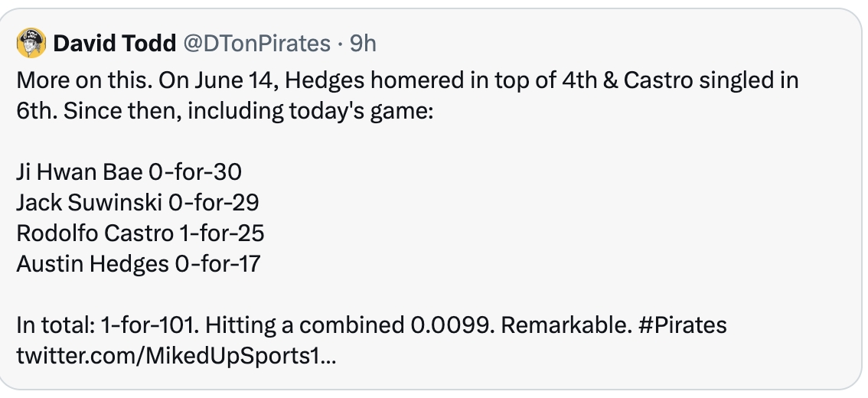Follow the twitter.com/MikedUpSports1… link
Screen dimensions: 868x398
[x=176, y=356]
